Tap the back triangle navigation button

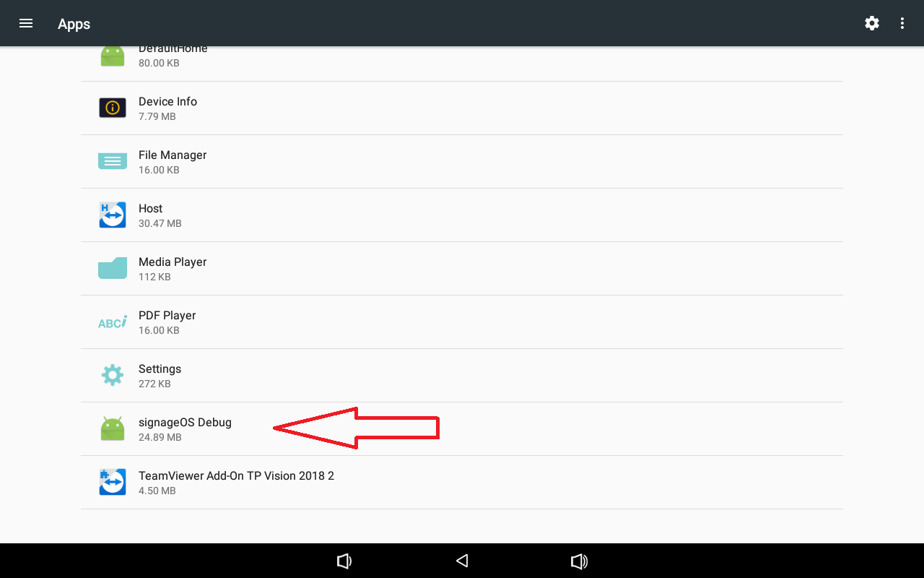point(462,561)
